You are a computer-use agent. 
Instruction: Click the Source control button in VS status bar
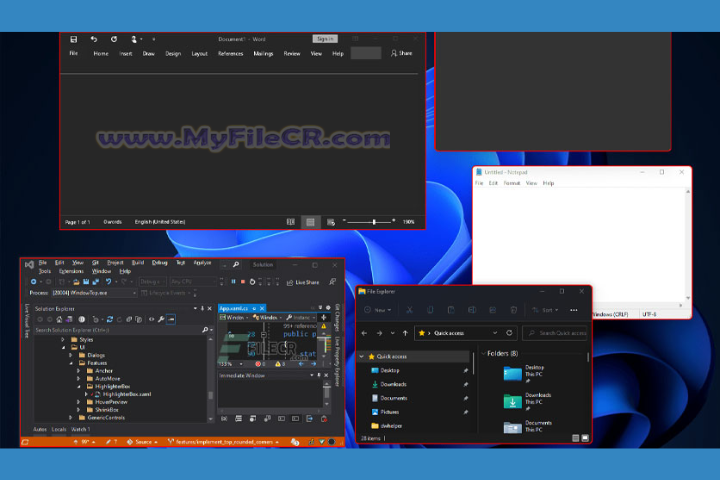pyautogui.click(x=142, y=442)
